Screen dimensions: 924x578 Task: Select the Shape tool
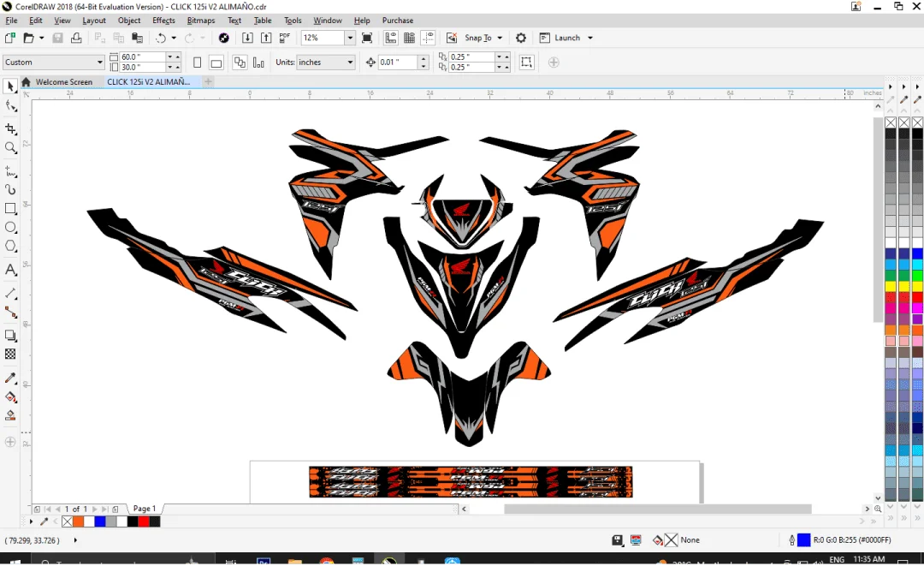(x=10, y=106)
